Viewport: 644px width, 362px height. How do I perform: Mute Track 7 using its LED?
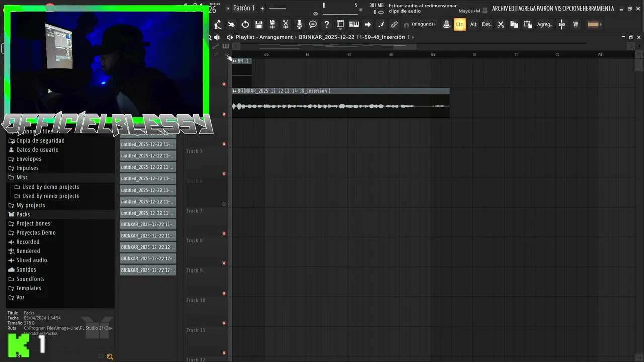tap(224, 233)
